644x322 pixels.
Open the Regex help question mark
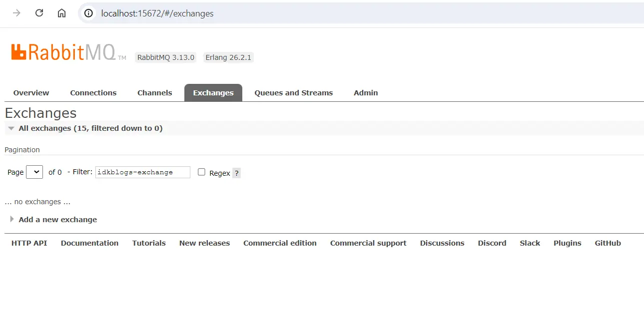click(x=237, y=173)
